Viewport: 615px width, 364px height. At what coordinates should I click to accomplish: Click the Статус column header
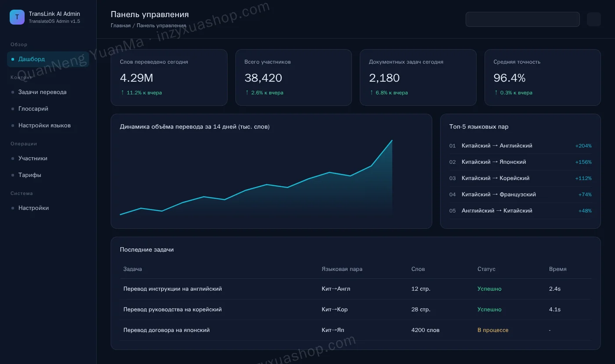tap(486, 269)
